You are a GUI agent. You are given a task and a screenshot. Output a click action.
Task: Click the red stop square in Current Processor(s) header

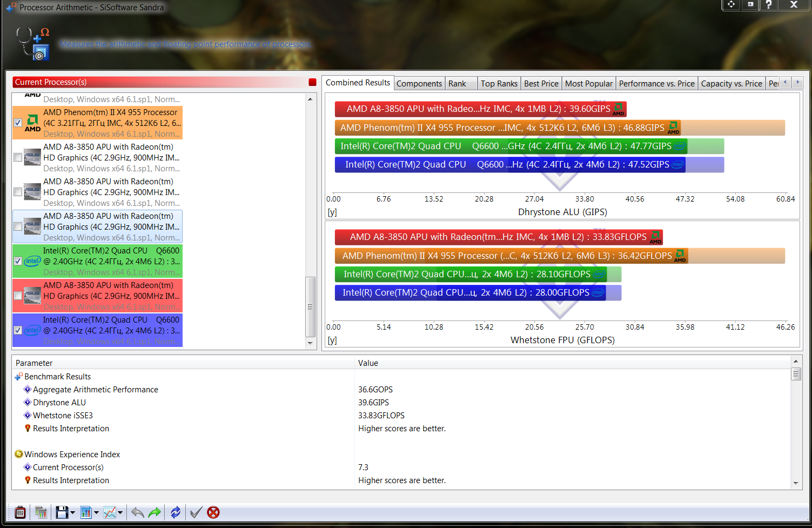(x=312, y=82)
